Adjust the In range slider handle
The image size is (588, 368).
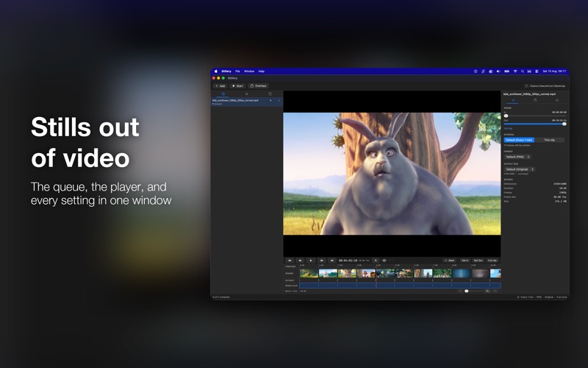[x=506, y=116]
